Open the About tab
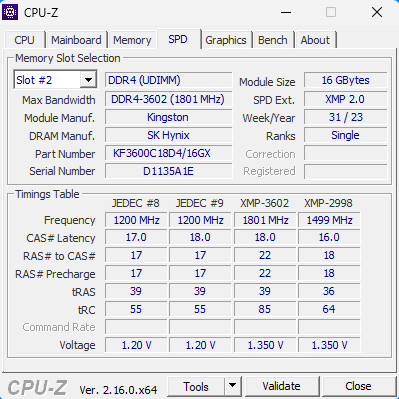Screen dimensions: 399x399 tap(315, 40)
